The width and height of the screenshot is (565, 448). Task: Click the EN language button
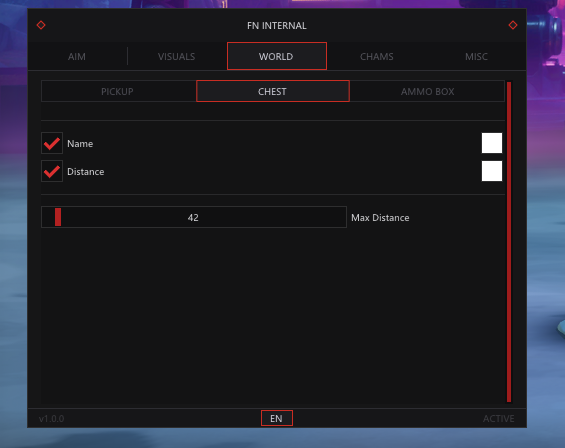pos(277,418)
